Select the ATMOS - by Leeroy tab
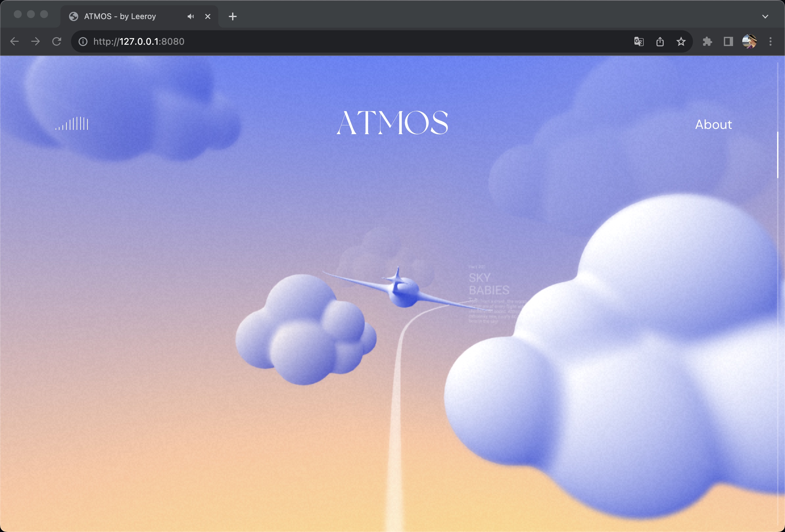 pos(120,16)
